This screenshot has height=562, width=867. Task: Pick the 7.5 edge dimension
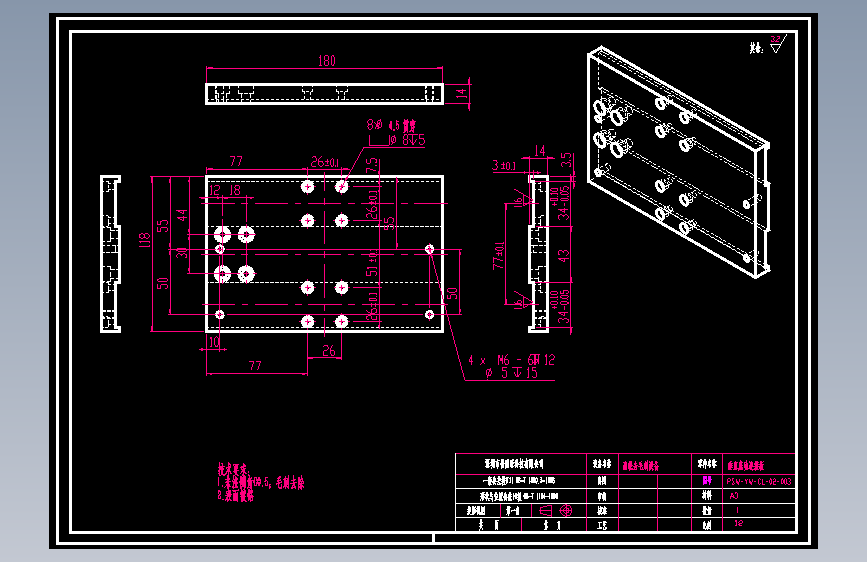pos(372,165)
